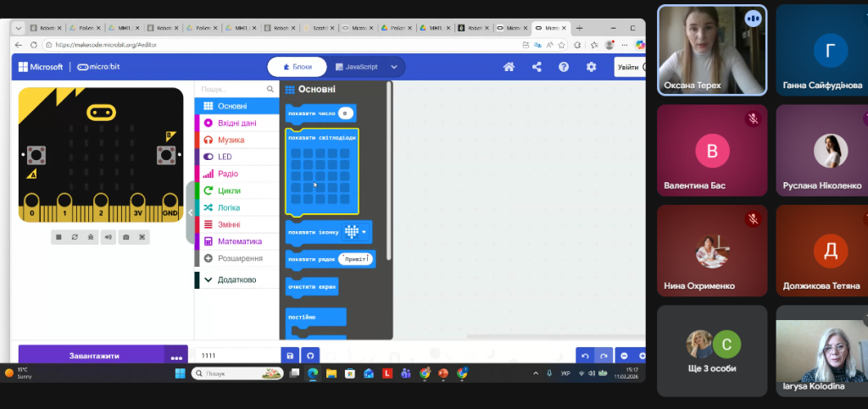Stop the simulator with the stop icon
The height and width of the screenshot is (409, 868).
pyautogui.click(x=58, y=237)
